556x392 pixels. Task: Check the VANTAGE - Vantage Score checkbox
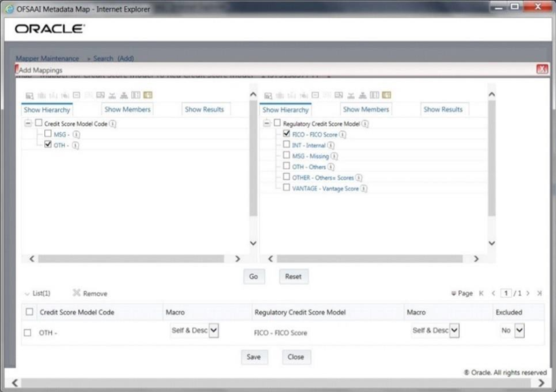tap(287, 188)
